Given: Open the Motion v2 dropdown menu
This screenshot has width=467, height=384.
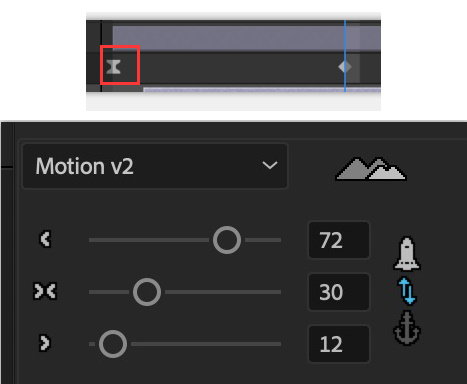Looking at the screenshot, I should click(155, 166).
